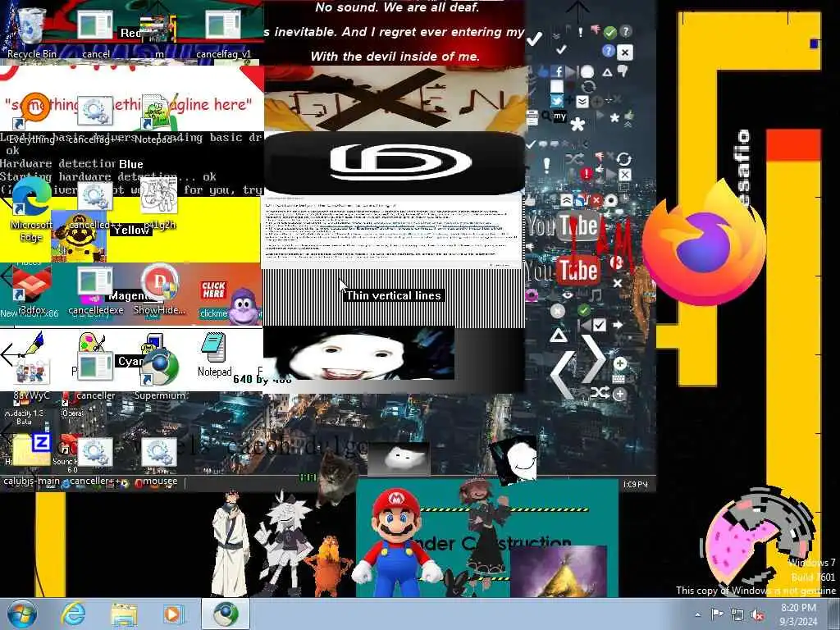Select the mousee desktop icon

pos(158,461)
